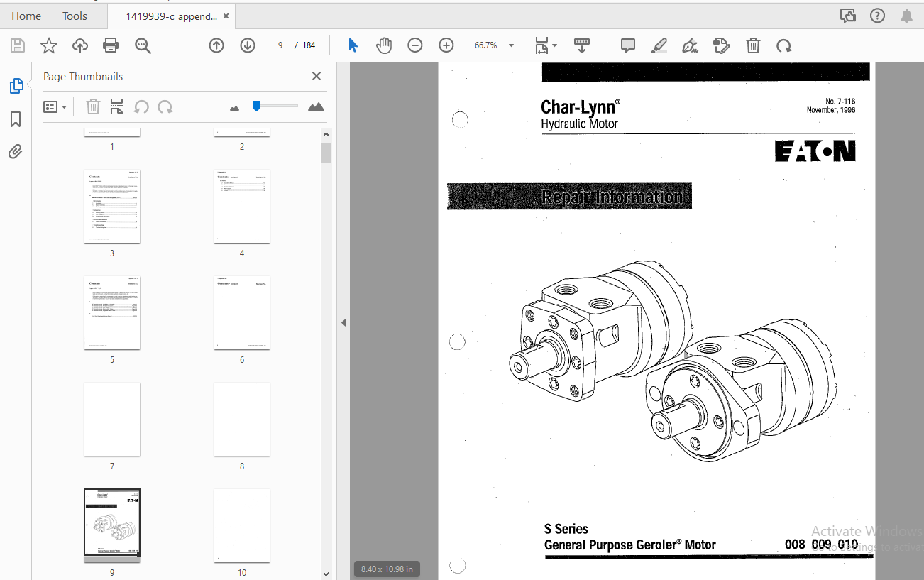
Task: Open thumbnails panel options menu
Action: click(x=55, y=107)
